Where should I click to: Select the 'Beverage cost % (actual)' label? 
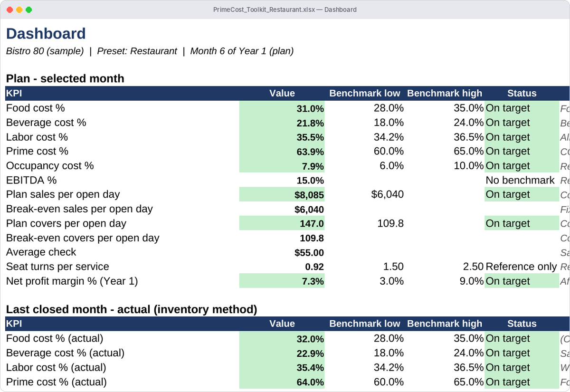66,353
